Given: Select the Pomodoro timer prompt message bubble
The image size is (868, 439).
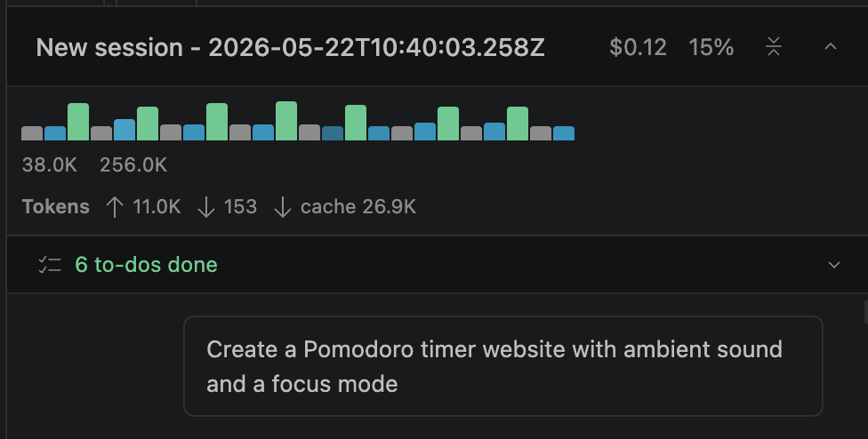Looking at the screenshot, I should (503, 366).
